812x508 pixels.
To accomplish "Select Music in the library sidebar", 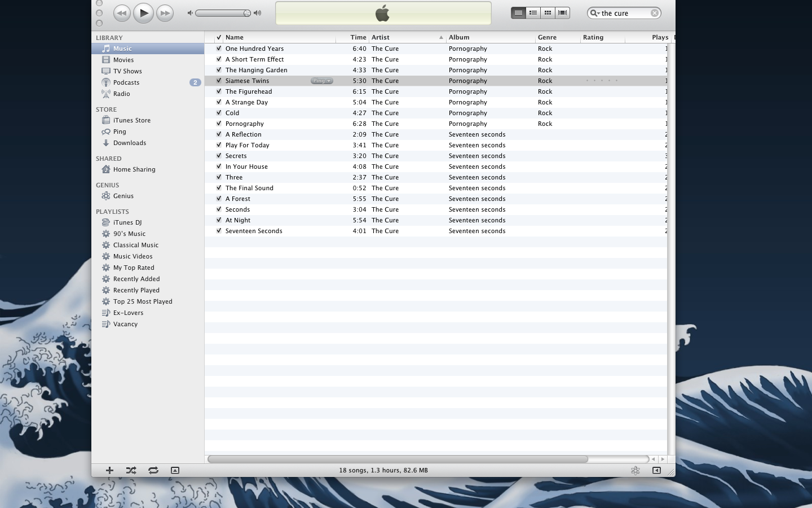I will (148, 49).
